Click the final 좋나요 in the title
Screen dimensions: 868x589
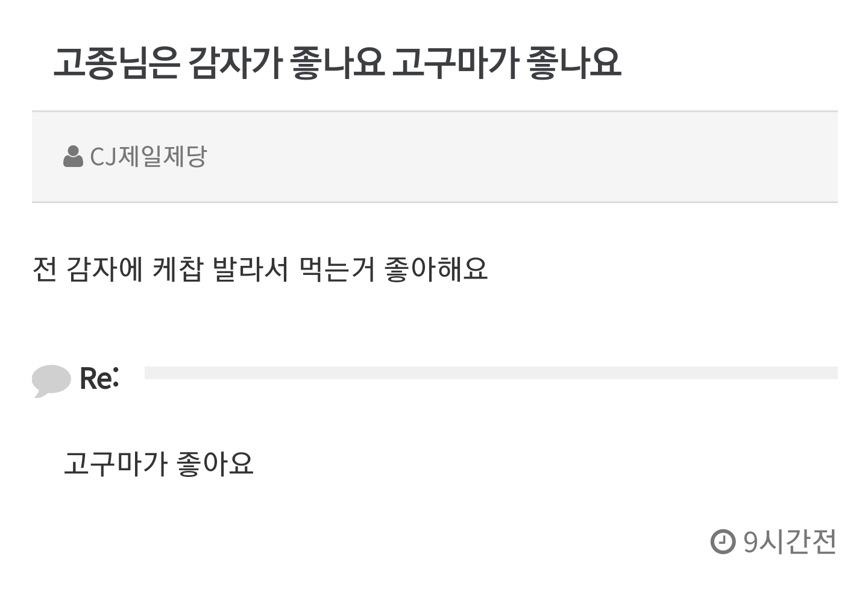[574, 63]
